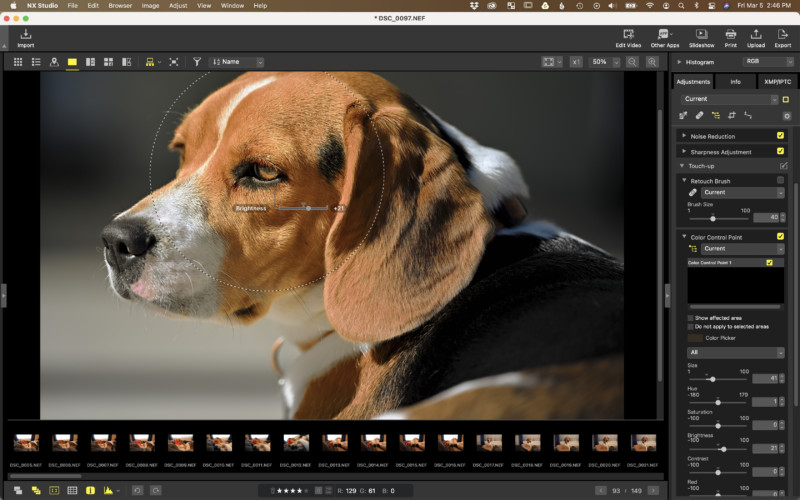Open the File menu
Viewport: 800px width, 500px height.
pos(72,6)
